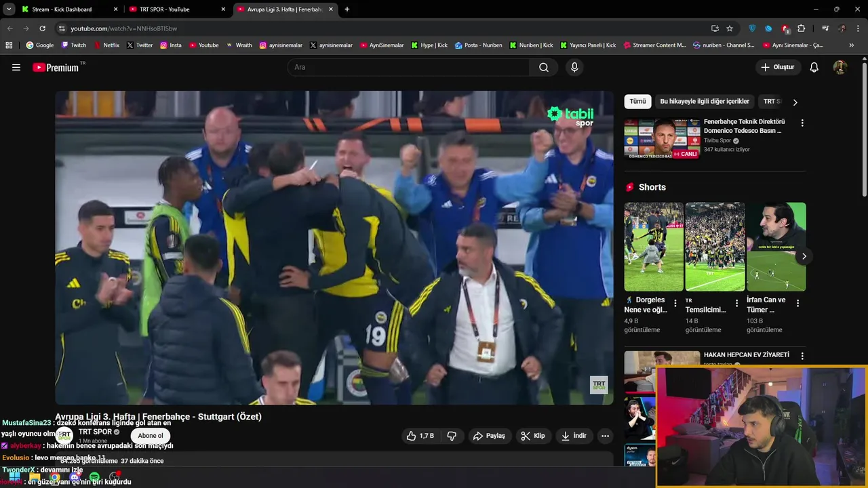The height and width of the screenshot is (488, 868).
Task: Open the tab search dropdown
Action: point(9,9)
